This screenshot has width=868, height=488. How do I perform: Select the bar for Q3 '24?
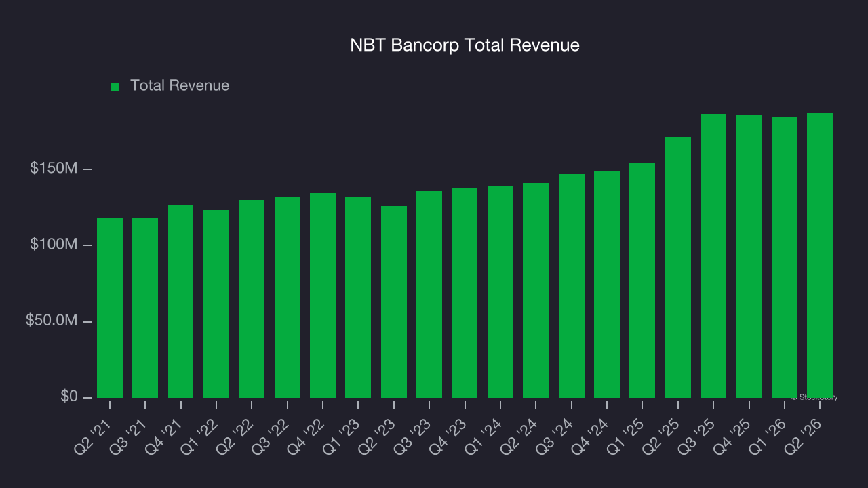click(x=572, y=285)
